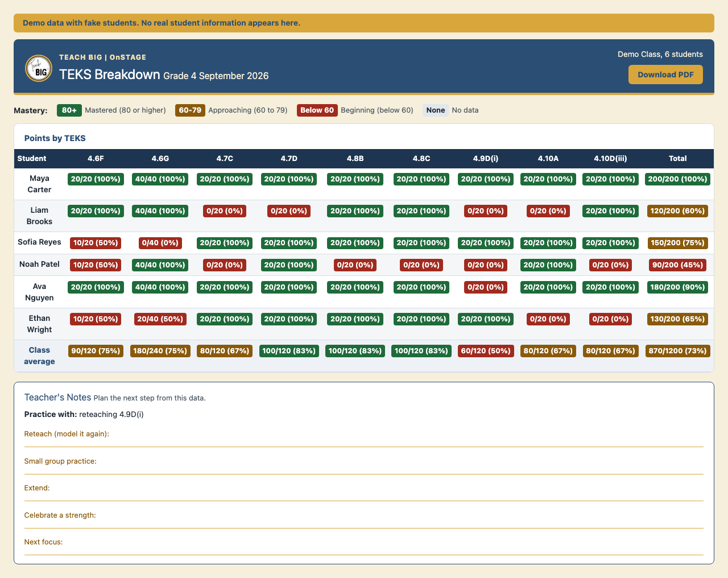This screenshot has width=728, height=578.
Task: Select the 4.10D(iii) column header
Action: (610, 159)
